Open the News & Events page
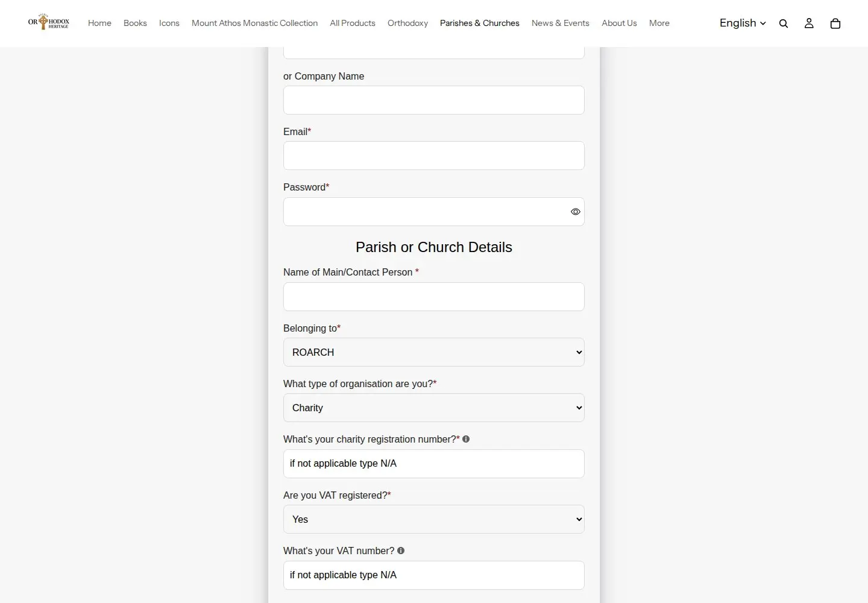 coord(561,23)
